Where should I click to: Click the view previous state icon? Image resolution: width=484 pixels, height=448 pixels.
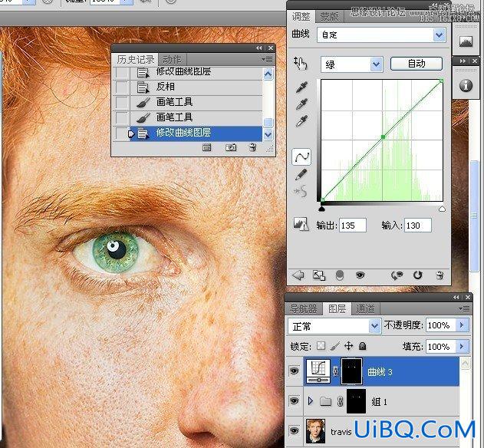[x=397, y=275]
